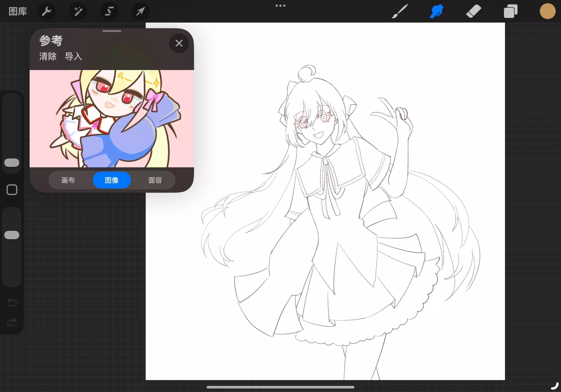Close the 参考 reference panel

179,43
